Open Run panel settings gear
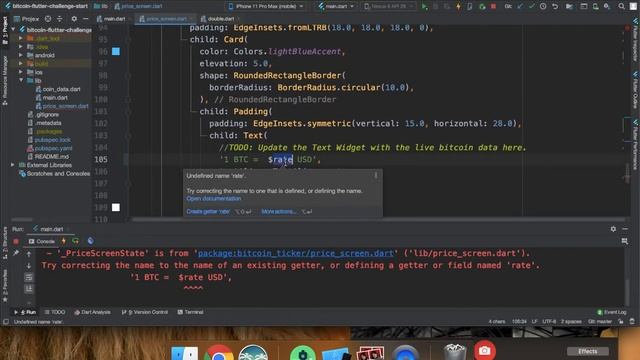This screenshot has height=360, width=640. pos(613,229)
